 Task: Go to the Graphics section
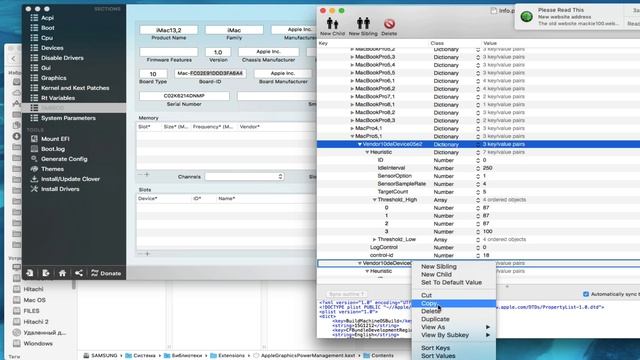click(53, 78)
